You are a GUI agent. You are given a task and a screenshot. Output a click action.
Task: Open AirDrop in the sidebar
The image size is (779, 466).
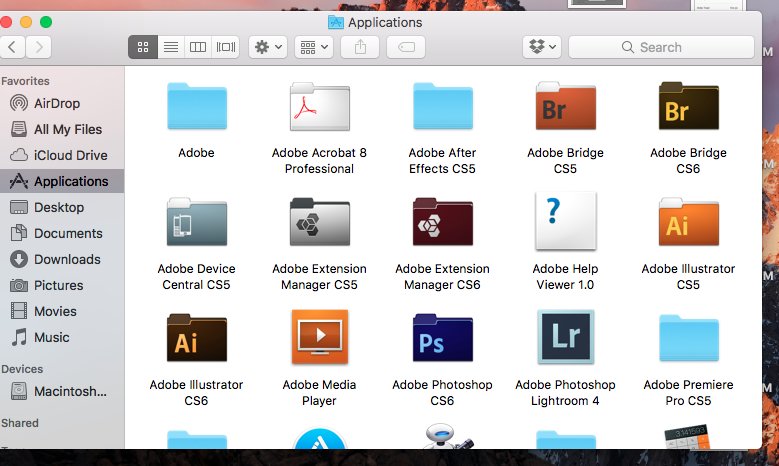[62, 103]
